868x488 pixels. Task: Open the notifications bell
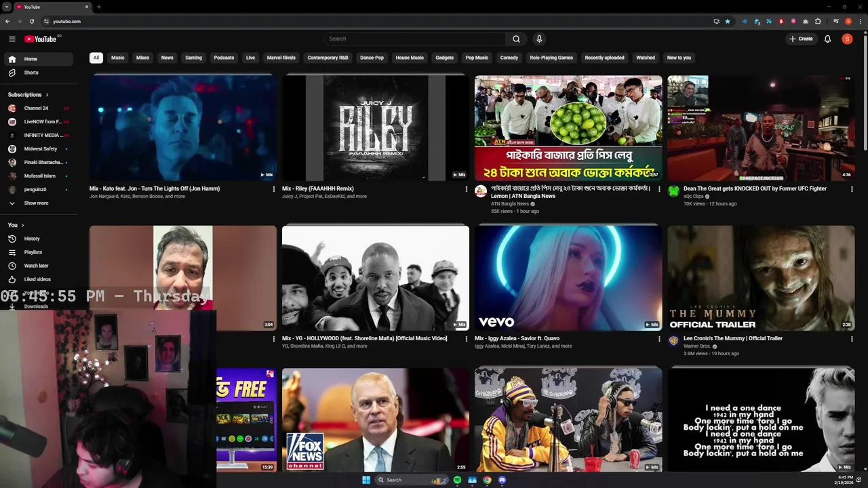827,39
